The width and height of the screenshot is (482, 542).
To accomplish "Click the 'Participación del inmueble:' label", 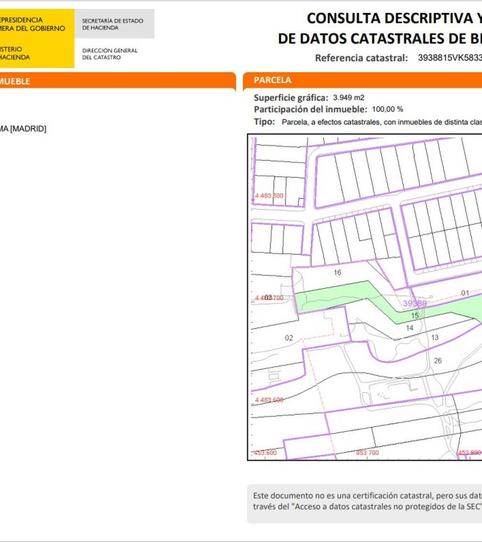I will (310, 110).
